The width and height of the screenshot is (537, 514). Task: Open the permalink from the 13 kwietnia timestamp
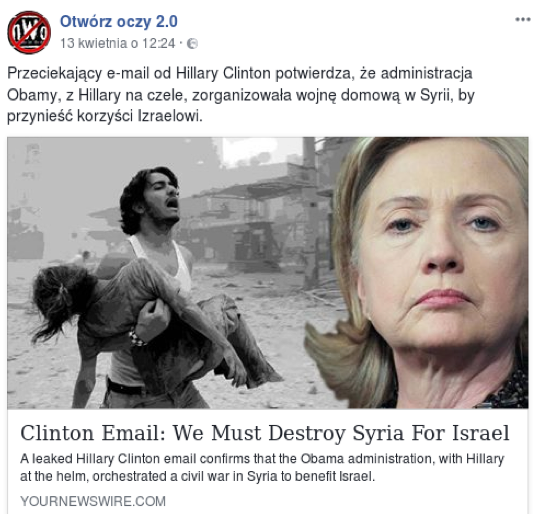coord(117,43)
